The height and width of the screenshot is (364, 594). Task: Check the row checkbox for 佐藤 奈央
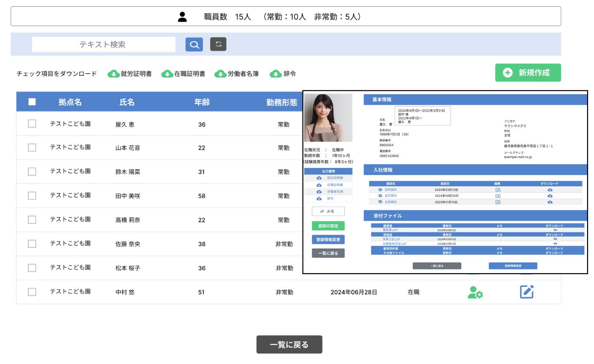click(32, 244)
